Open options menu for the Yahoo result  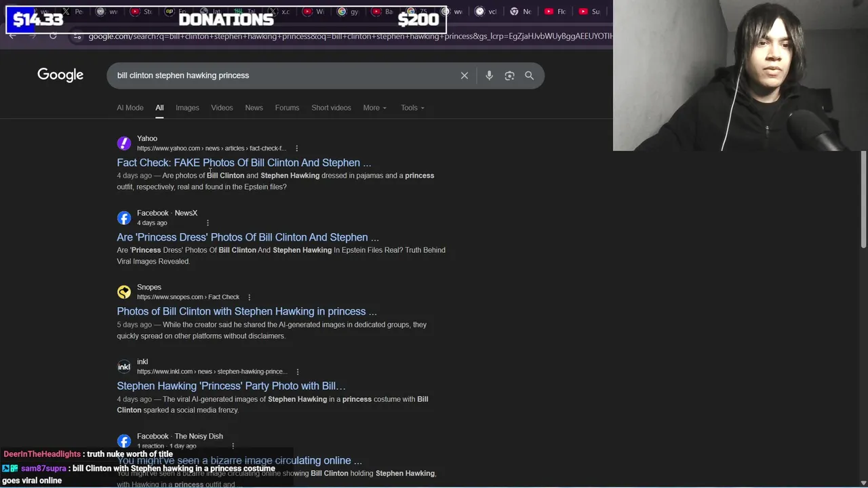click(296, 148)
